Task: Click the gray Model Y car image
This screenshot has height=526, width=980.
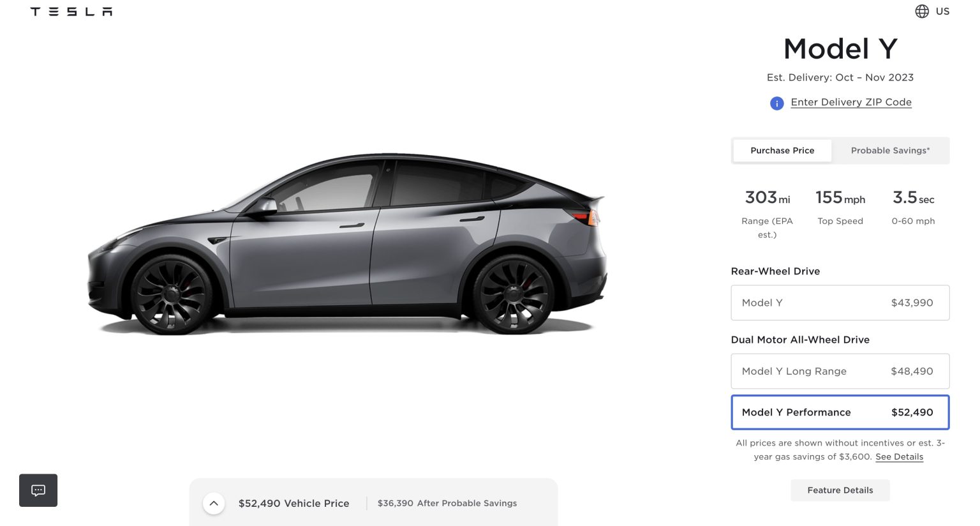Action: click(347, 243)
